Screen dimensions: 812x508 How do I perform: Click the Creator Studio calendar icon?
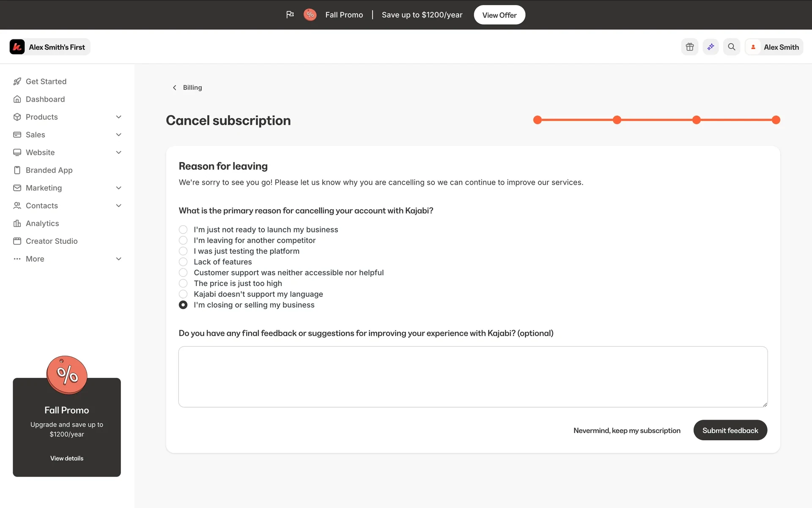[17, 241]
